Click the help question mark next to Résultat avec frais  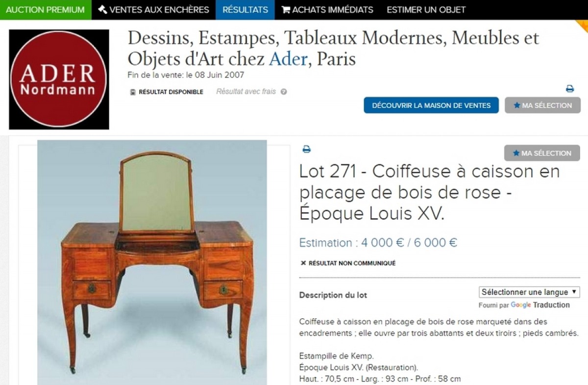pyautogui.click(x=284, y=92)
